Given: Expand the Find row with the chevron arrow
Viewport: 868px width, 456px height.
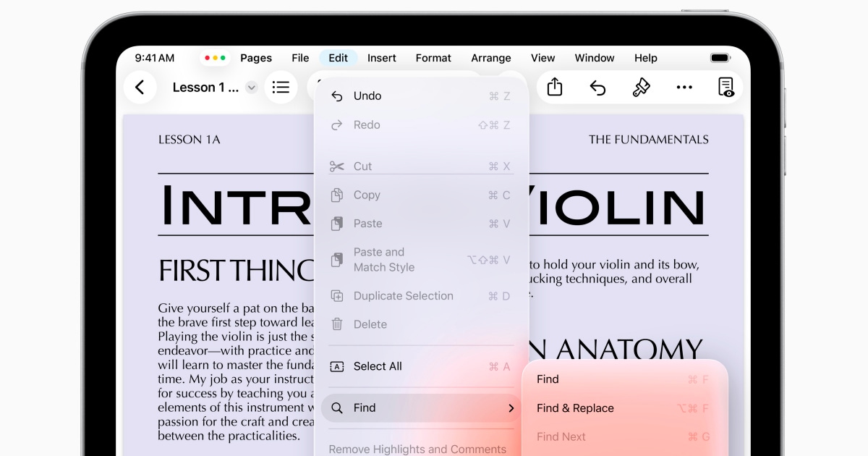Looking at the screenshot, I should pos(422,408).
